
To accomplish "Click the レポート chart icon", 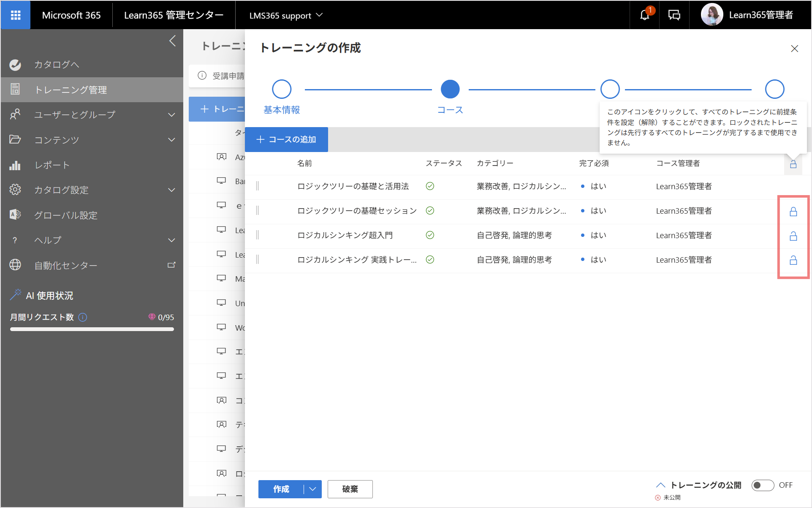I will click(x=15, y=165).
